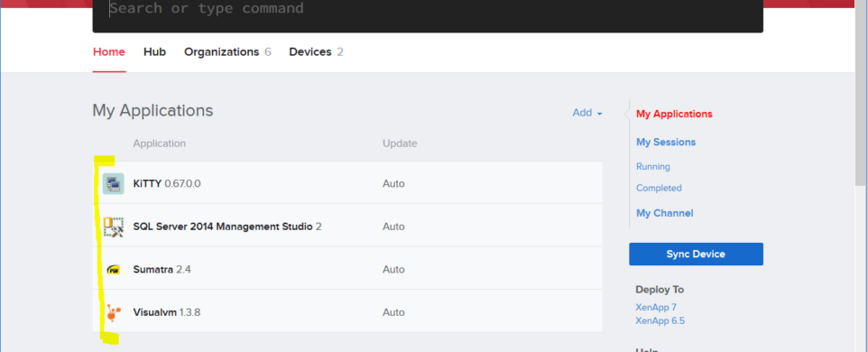Viewport: 868px width, 352px height.
Task: Click the Visualvm application icon
Action: [x=113, y=312]
